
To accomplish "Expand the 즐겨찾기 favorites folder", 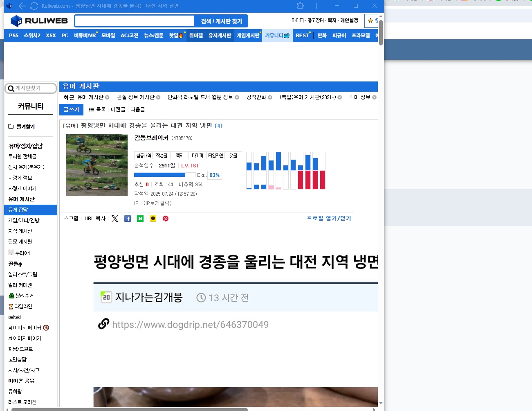I will pyautogui.click(x=22, y=127).
